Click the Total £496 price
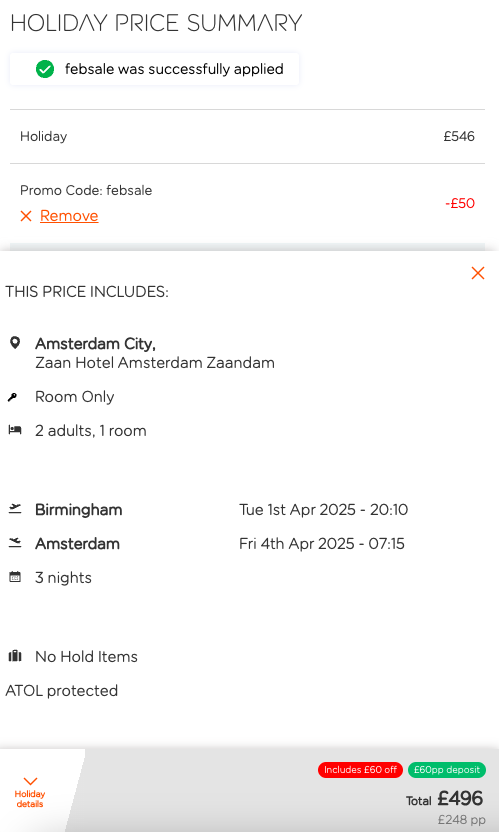The width and height of the screenshot is (499, 832). 444,799
